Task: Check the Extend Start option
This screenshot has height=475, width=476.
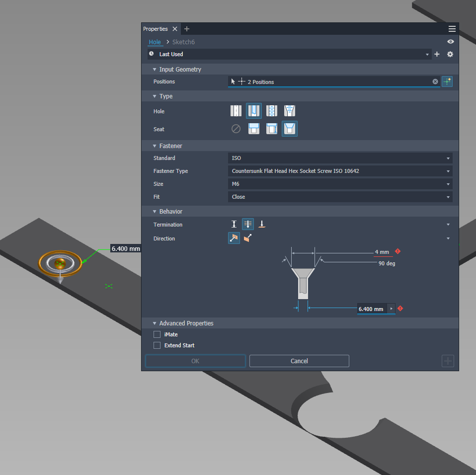Action: click(157, 345)
